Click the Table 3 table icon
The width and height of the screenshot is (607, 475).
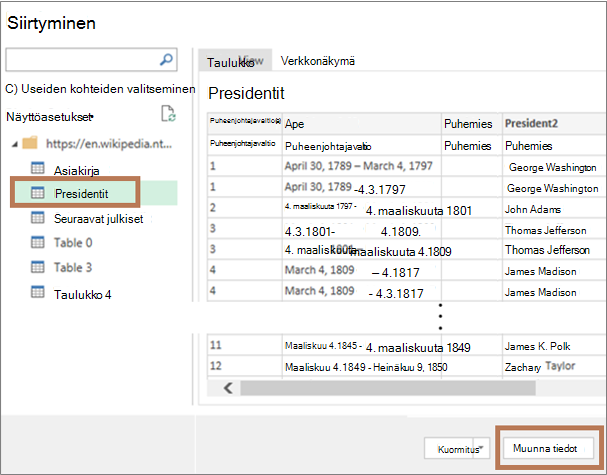(38, 267)
